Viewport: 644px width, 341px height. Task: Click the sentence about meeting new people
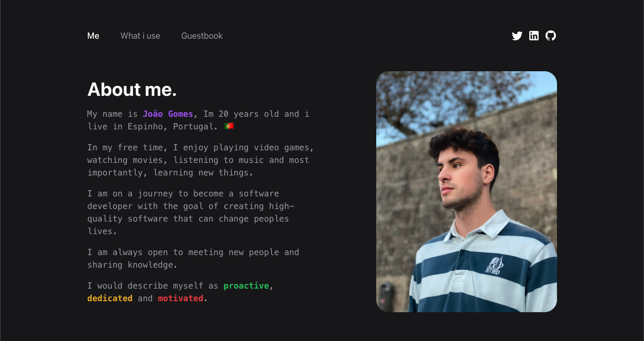click(193, 258)
